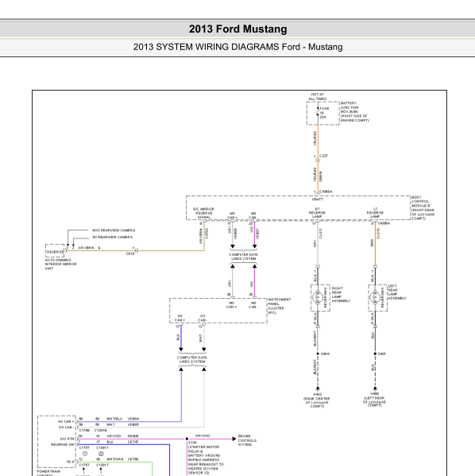
Task: Select the 'S407' splice label
Action: click(382, 354)
